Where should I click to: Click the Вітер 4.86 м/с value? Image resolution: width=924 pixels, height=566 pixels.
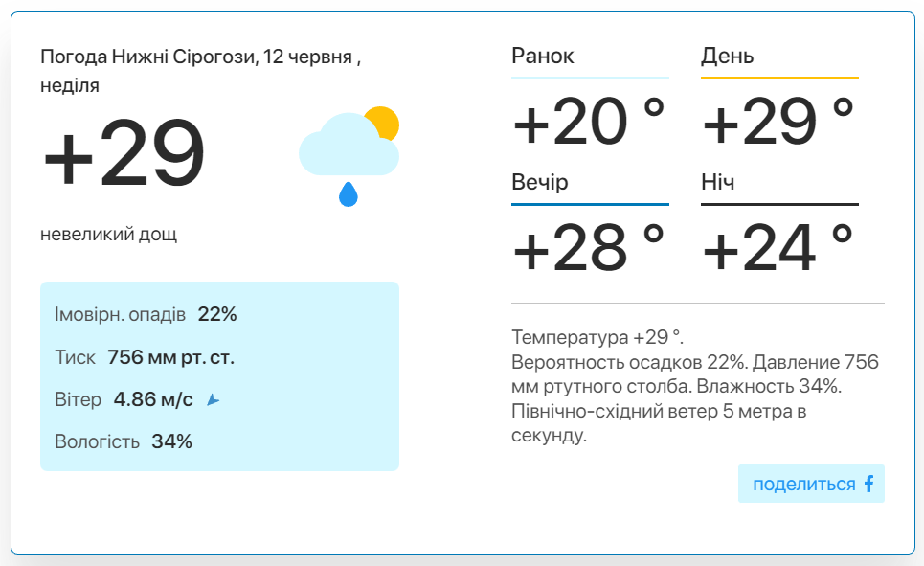[153, 399]
